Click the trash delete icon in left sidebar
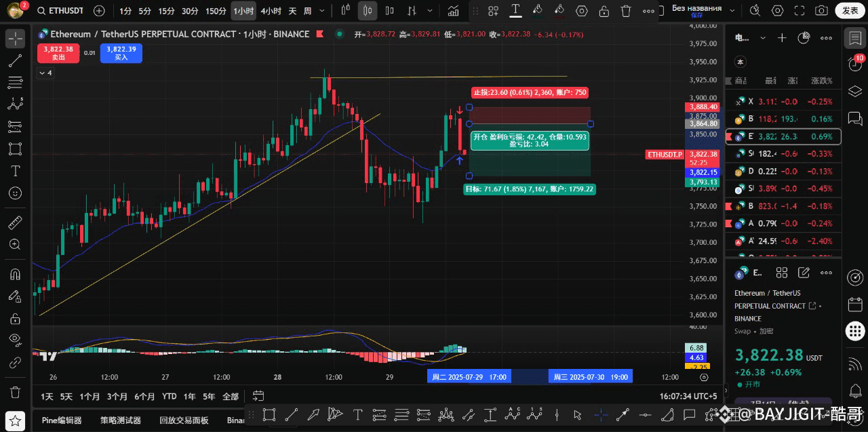Screen dimensions: 868x432 click(x=15, y=392)
